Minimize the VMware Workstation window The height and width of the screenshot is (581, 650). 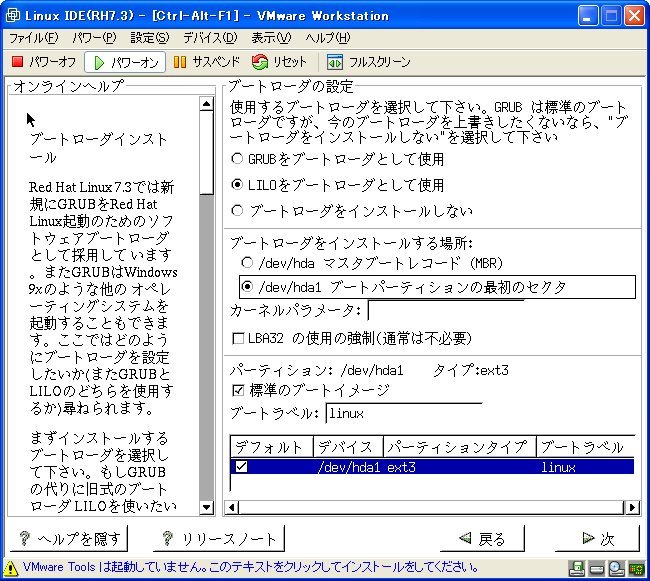[587, 16]
